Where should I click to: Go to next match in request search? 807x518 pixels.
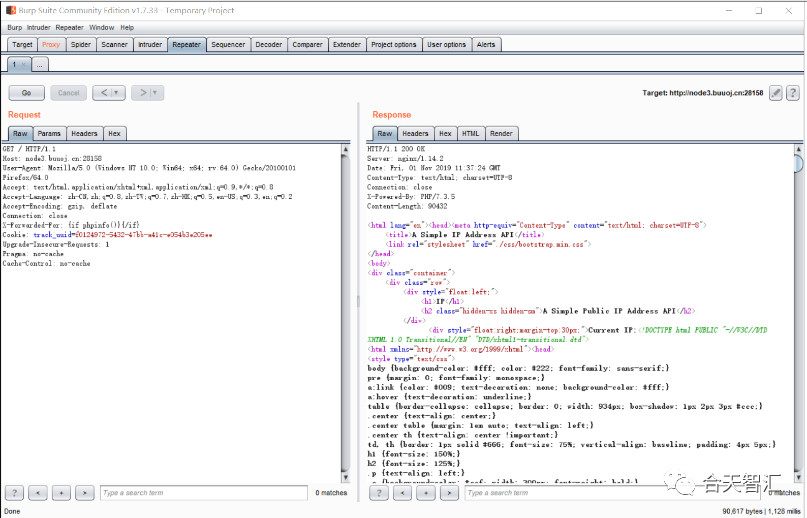tap(84, 493)
